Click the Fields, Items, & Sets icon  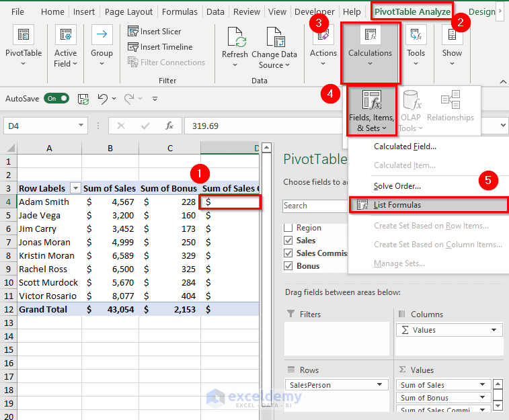coord(372,99)
